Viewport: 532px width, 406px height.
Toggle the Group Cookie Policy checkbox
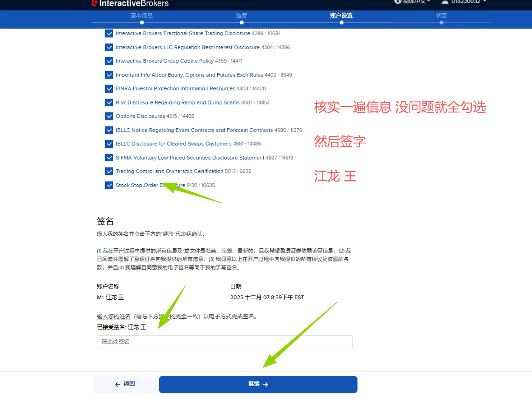click(109, 61)
